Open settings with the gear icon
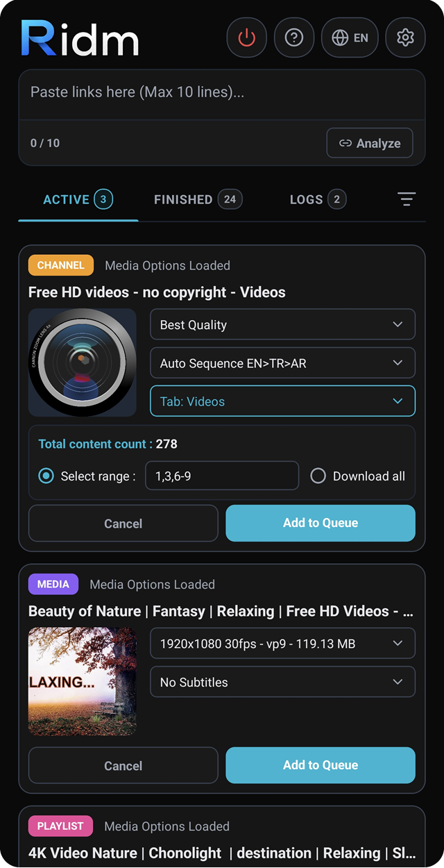The height and width of the screenshot is (868, 444). [405, 37]
